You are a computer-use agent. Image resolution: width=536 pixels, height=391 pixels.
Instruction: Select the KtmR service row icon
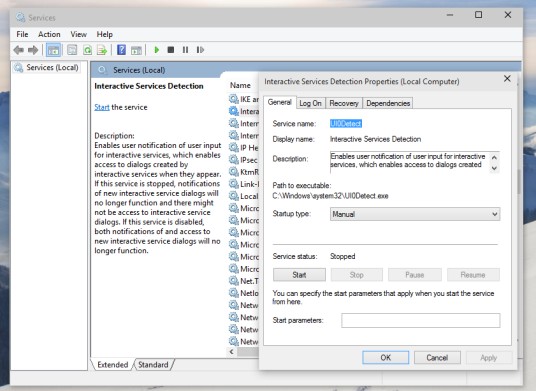point(234,172)
